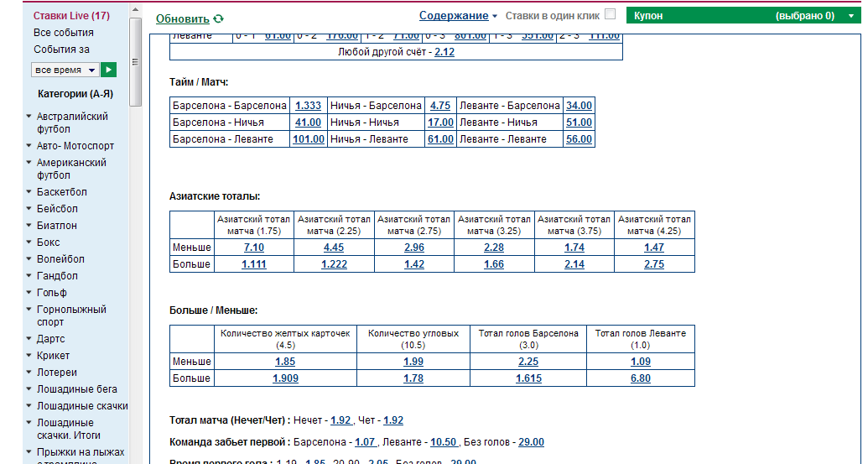Open the все время period dropdown
This screenshot has width=868, height=464.
pyautogui.click(x=65, y=70)
